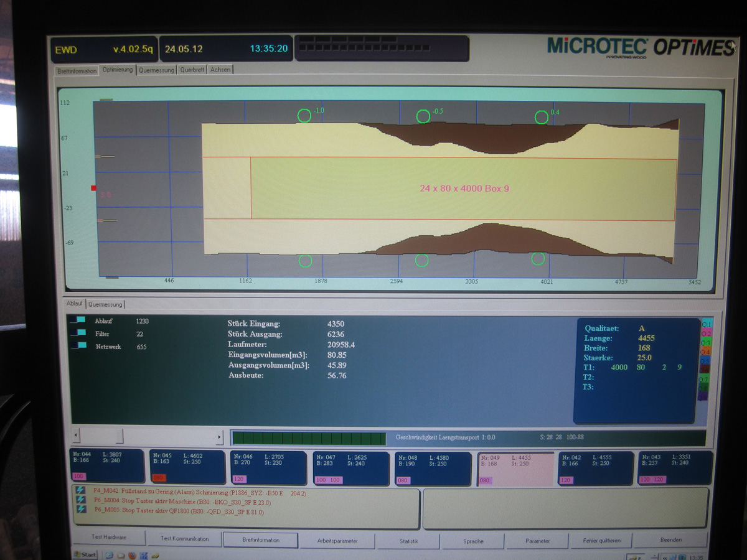Click the red square marker on left axis

tap(94, 188)
